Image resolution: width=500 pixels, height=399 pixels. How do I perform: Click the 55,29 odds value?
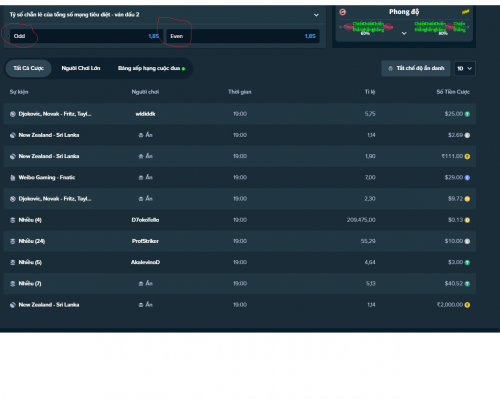[368, 241]
